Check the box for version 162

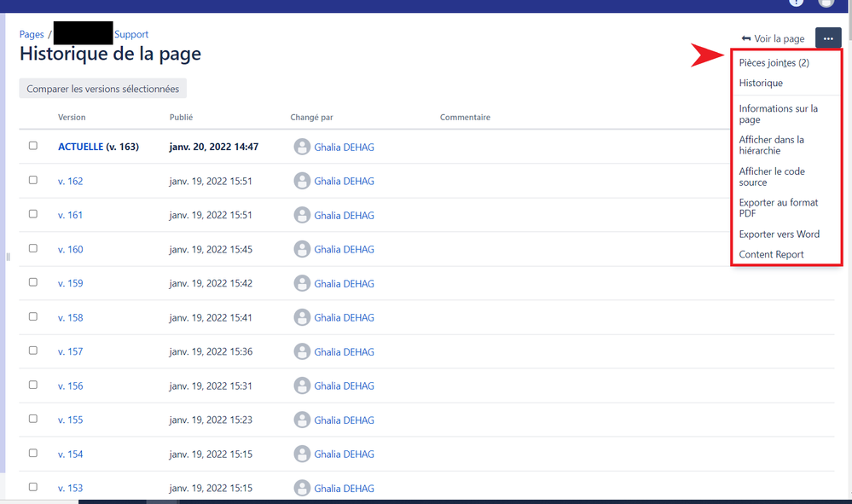pyautogui.click(x=33, y=180)
